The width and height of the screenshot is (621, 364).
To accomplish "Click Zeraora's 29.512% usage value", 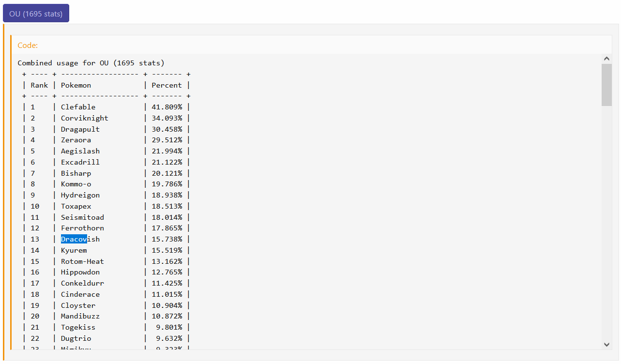I will (x=167, y=140).
